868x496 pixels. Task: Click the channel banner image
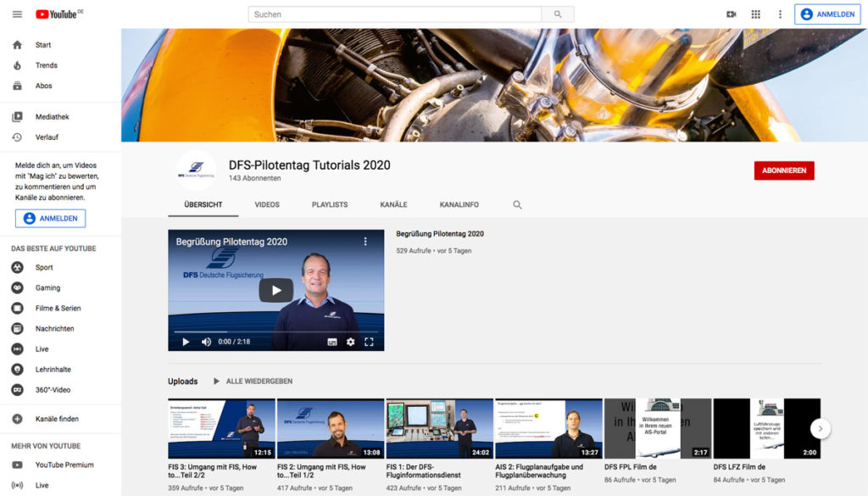pos(494,86)
